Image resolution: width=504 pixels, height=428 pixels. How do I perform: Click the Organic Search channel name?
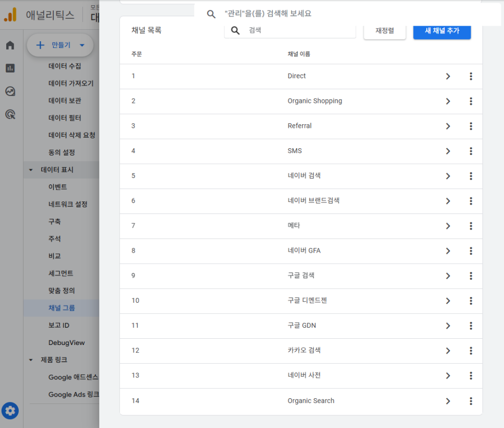click(x=311, y=401)
